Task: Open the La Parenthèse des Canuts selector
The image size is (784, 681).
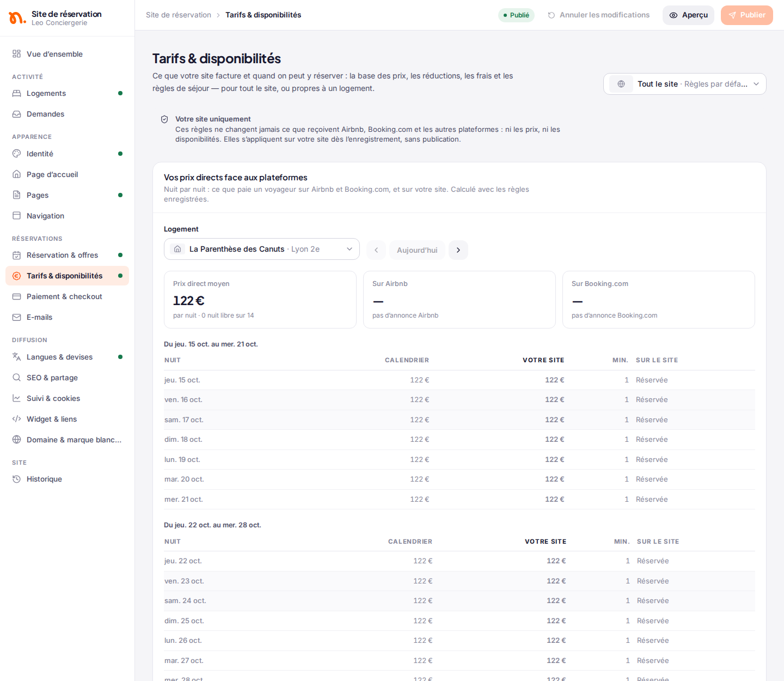Action: [262, 249]
